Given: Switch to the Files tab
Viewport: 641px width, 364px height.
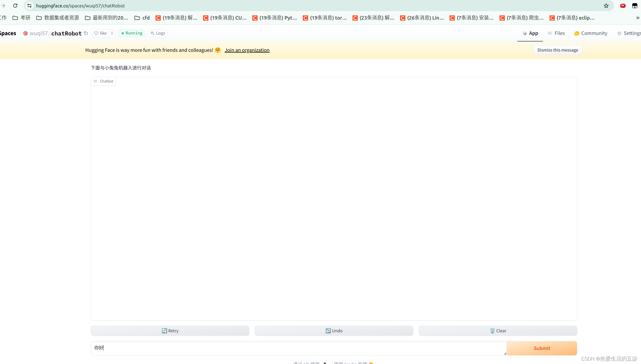Looking at the screenshot, I should pos(556,33).
